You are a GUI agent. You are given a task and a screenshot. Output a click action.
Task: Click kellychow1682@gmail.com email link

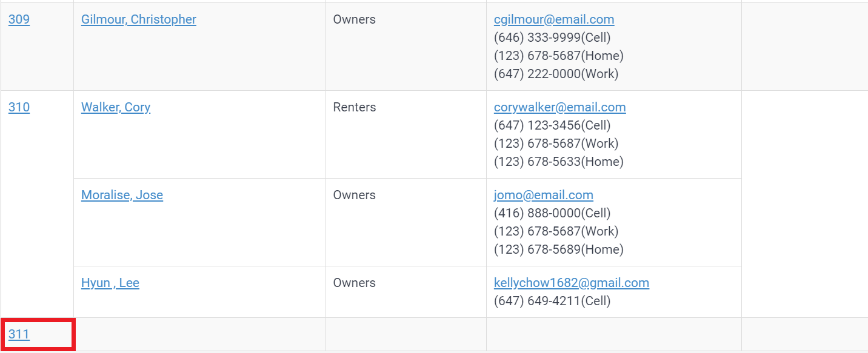pyautogui.click(x=572, y=283)
